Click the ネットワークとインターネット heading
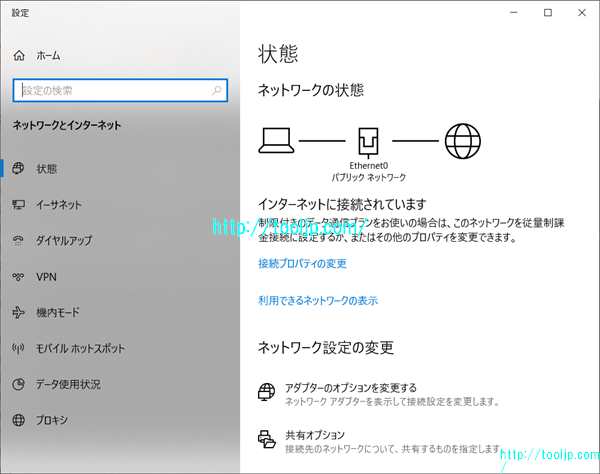Viewport: 600px width, 474px height. pyautogui.click(x=67, y=125)
